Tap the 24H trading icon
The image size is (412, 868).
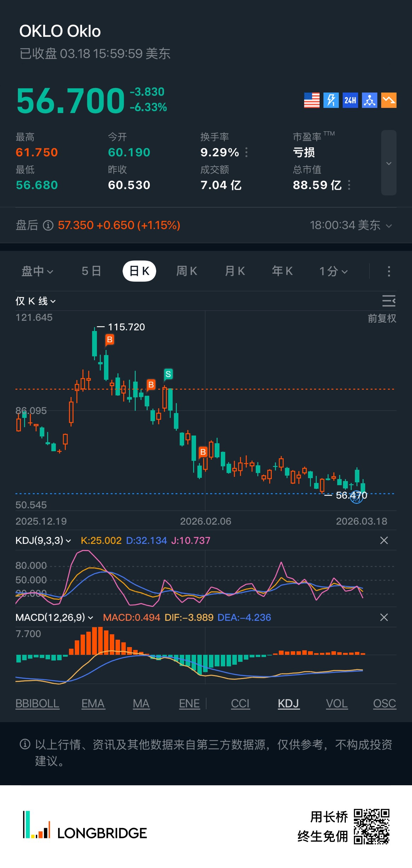point(350,100)
